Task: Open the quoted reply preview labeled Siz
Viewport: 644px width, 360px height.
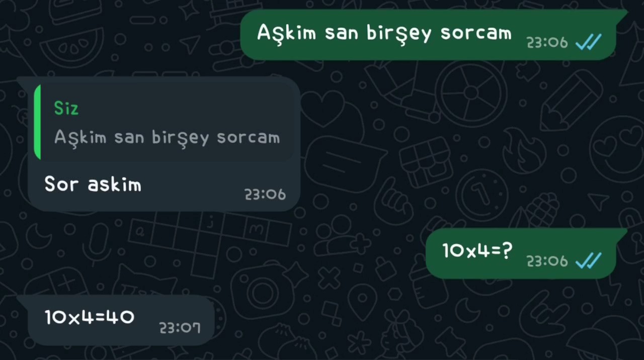Action: click(164, 122)
